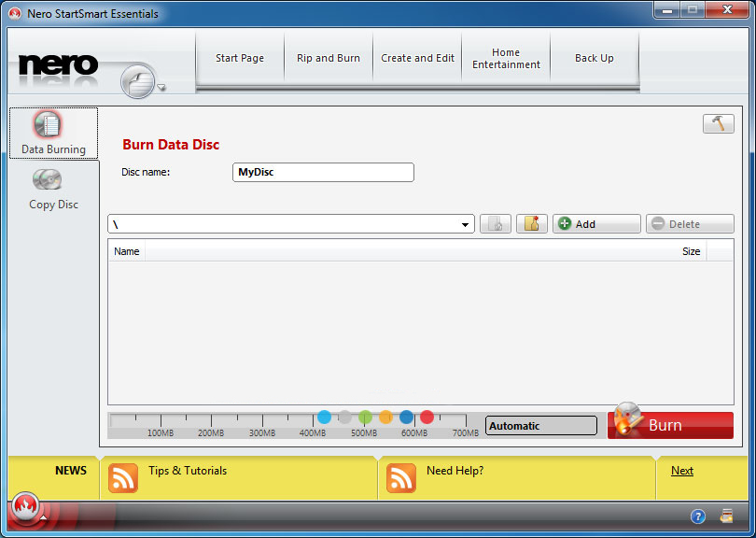The width and height of the screenshot is (756, 538).
Task: Select Data Burning in the sidebar
Action: (x=53, y=133)
